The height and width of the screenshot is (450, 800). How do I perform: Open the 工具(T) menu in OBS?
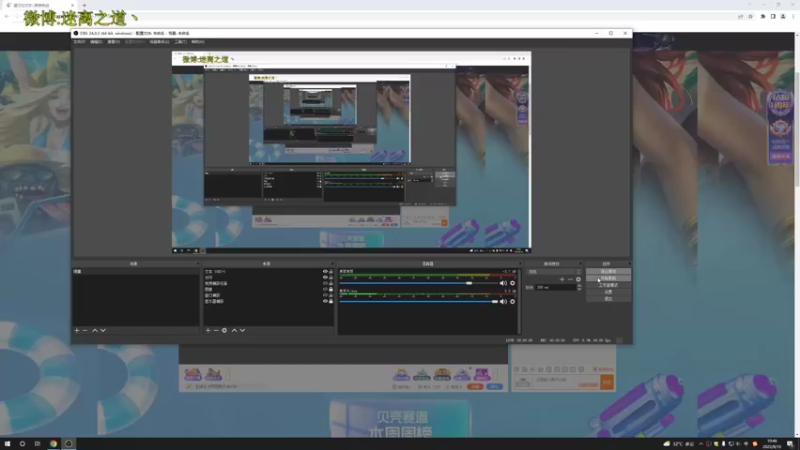180,42
